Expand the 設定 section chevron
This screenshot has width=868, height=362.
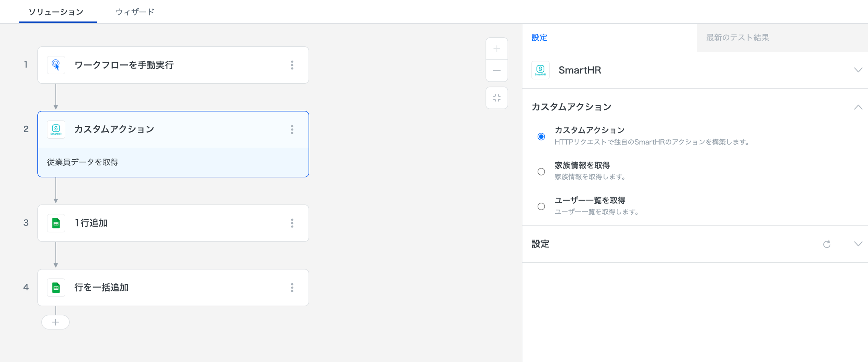tap(858, 244)
